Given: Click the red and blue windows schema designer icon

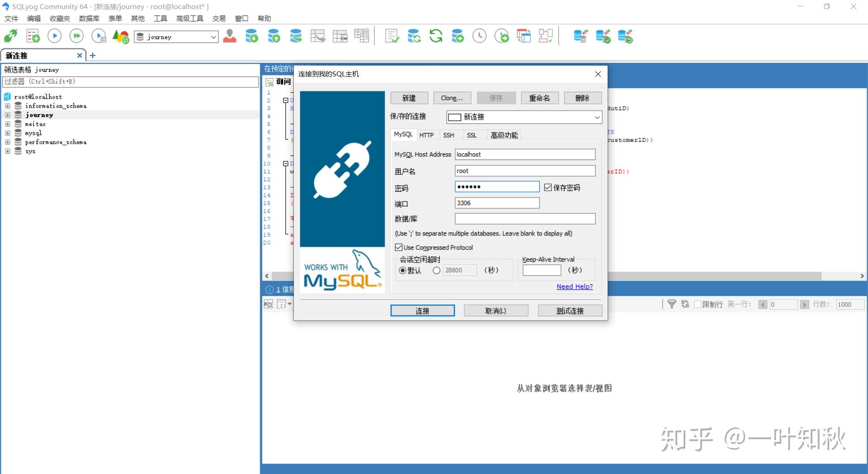Looking at the screenshot, I should point(524,36).
